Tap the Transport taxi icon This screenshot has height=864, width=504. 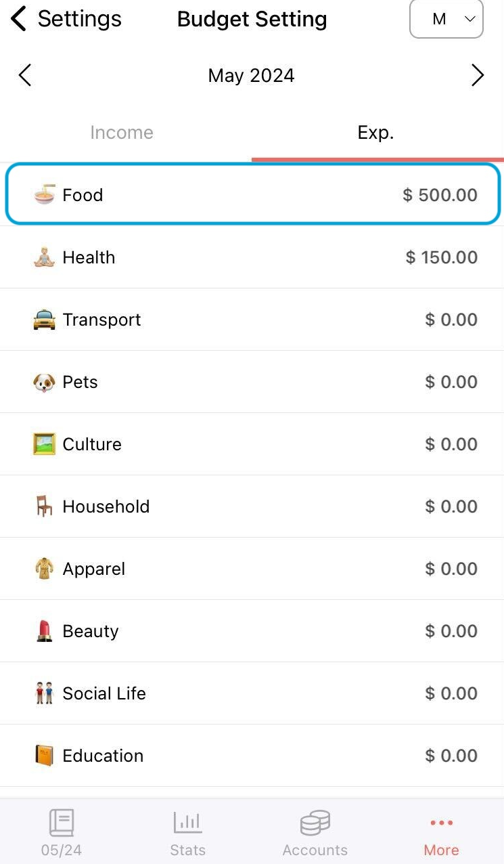pos(44,320)
